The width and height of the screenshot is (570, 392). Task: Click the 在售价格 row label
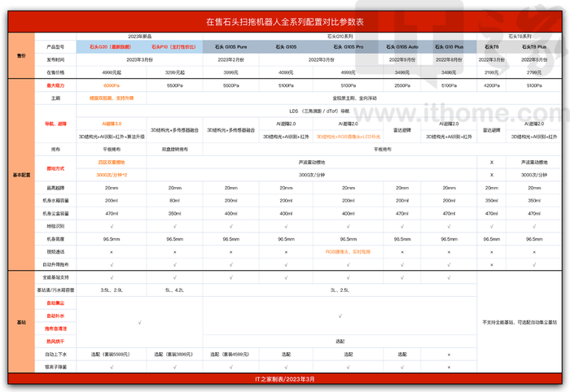tap(55, 72)
